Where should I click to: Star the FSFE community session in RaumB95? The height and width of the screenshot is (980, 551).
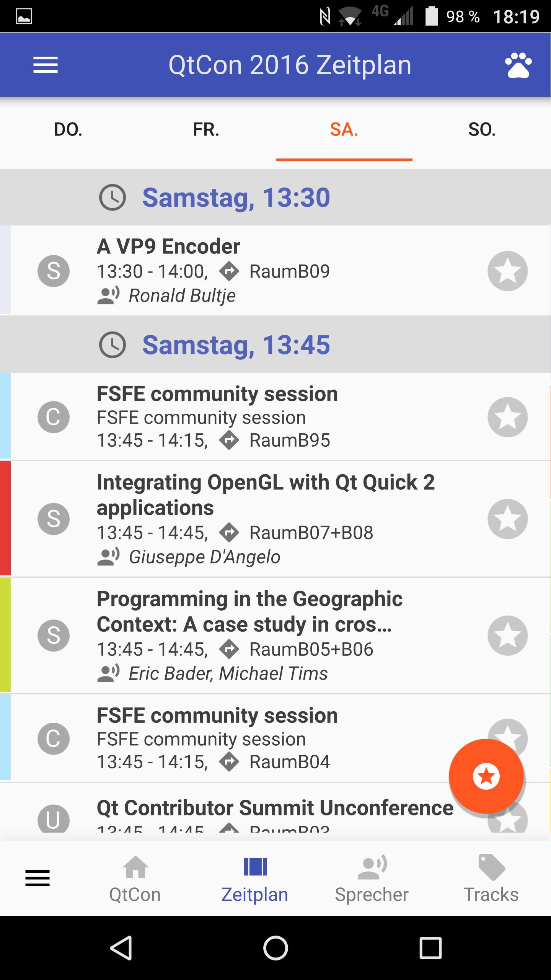[x=508, y=417]
